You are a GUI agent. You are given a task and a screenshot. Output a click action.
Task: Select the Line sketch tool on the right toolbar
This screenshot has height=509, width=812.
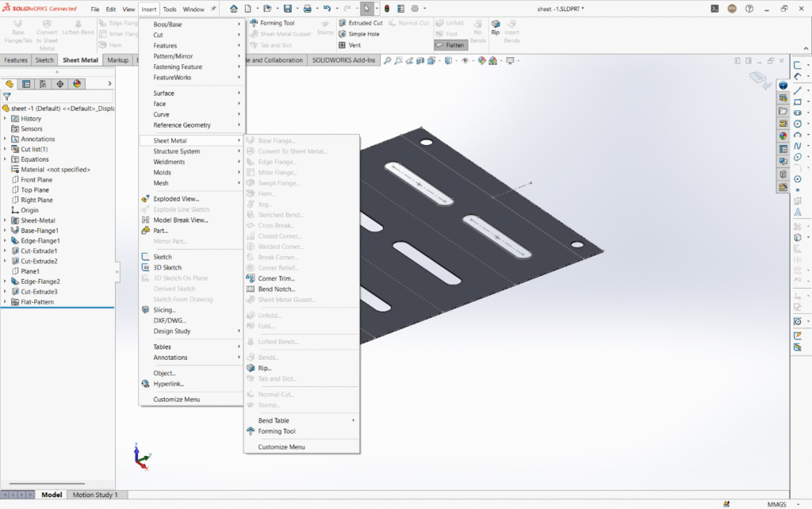pos(797,91)
